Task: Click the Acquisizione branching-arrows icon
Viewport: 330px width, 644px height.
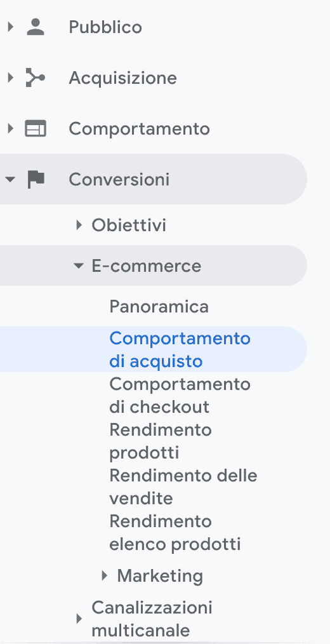Action: click(36, 77)
